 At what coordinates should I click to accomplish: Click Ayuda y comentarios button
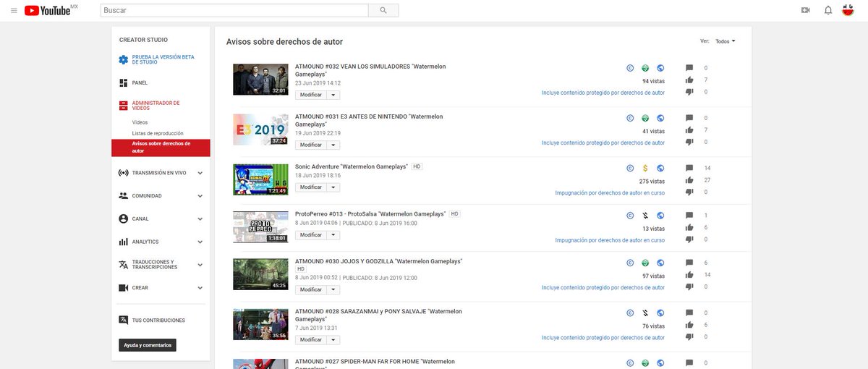(x=148, y=345)
